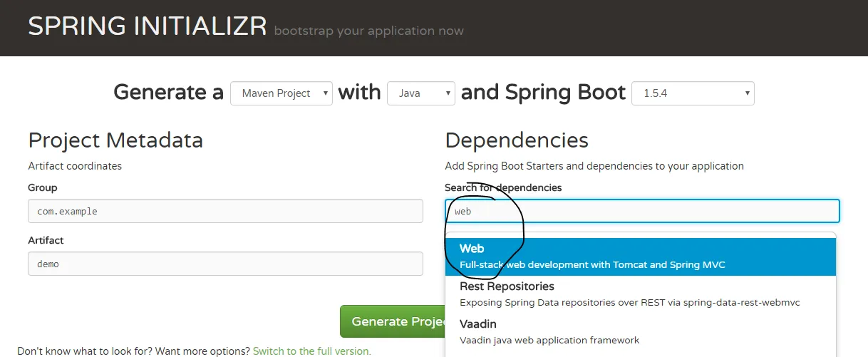868x357 pixels.
Task: Click the Group label
Action: [43, 187]
